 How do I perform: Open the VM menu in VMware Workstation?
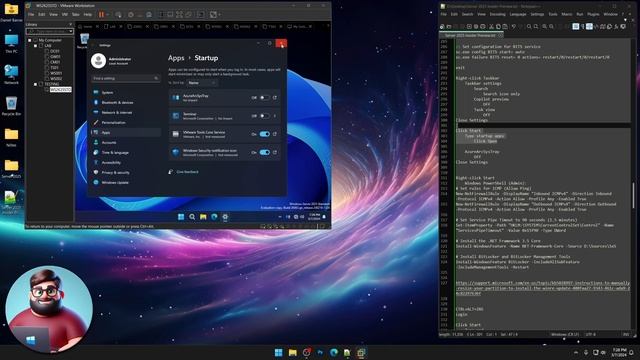(64, 15)
